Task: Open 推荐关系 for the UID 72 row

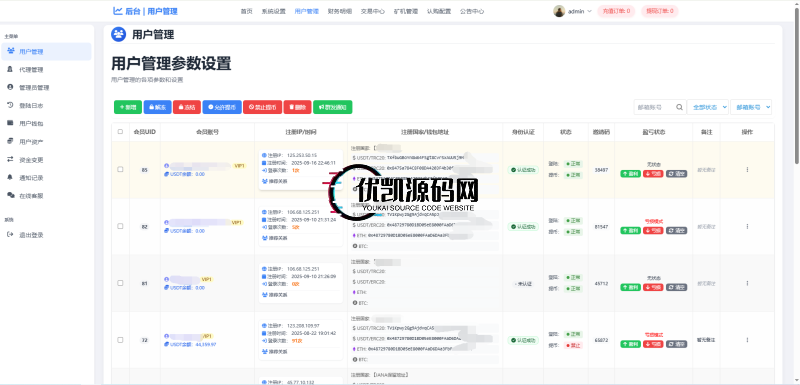Action: pyautogui.click(x=275, y=351)
